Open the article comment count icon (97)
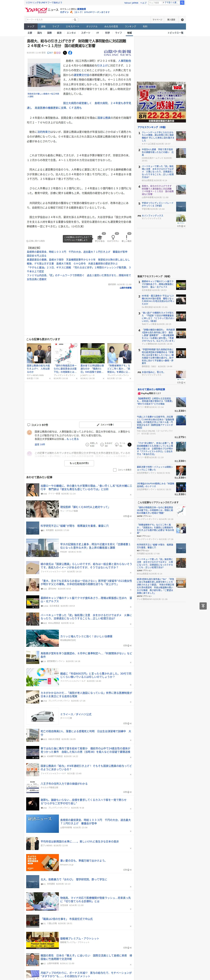The image size is (210, 980). [x=50, y=53]
